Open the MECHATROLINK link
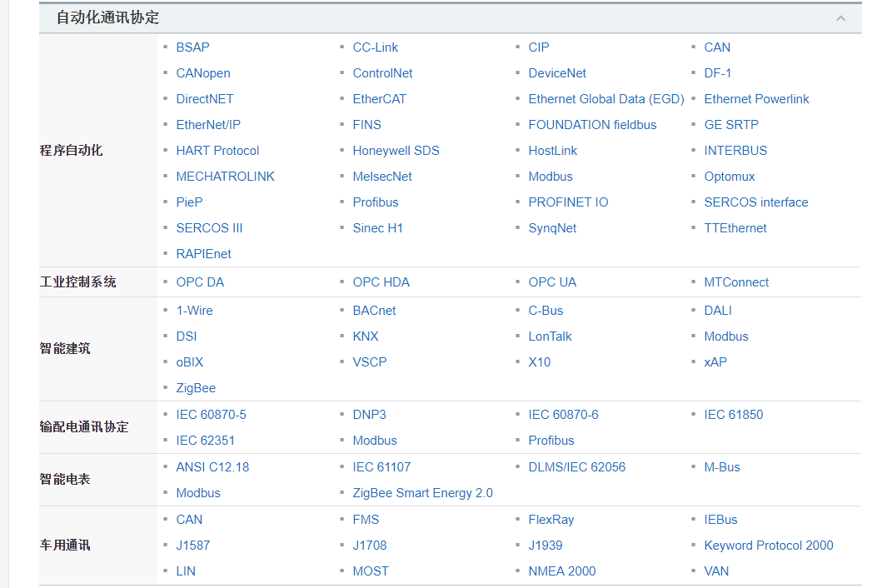Viewport: 887px width, 588px height. pyautogui.click(x=225, y=177)
